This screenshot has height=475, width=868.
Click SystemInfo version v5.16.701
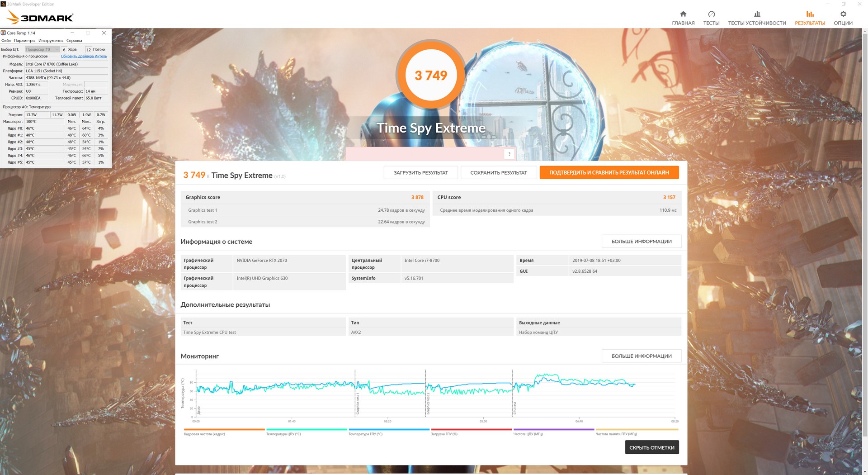(414, 278)
